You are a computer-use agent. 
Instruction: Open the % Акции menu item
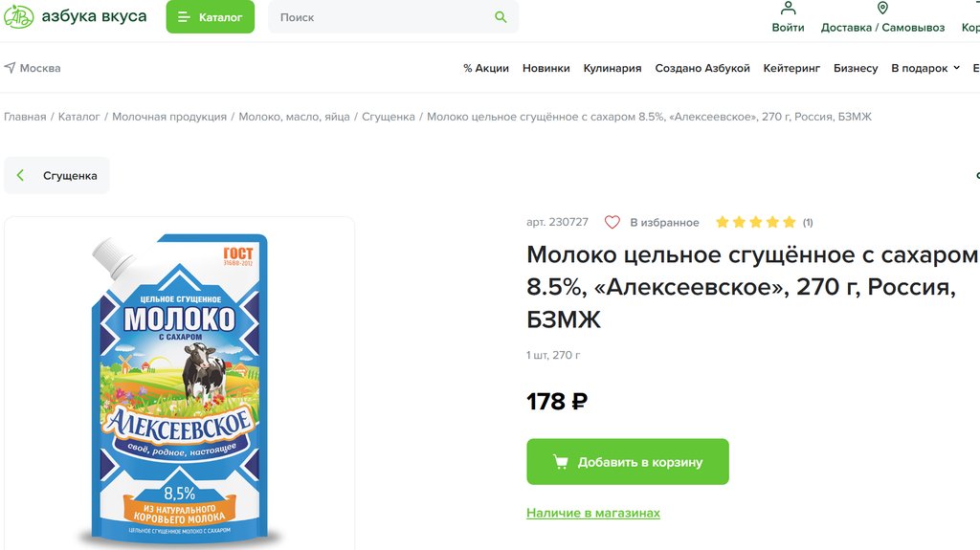486,68
